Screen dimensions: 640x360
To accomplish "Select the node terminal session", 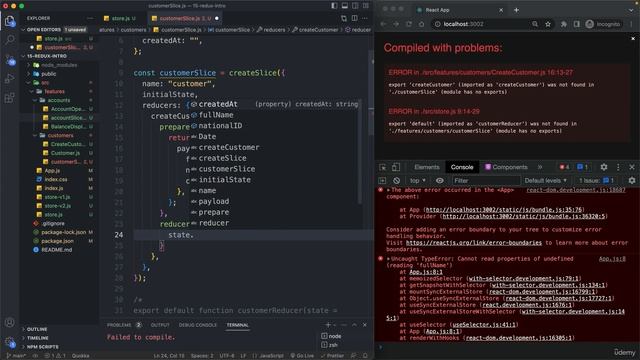I will click(x=331, y=336).
